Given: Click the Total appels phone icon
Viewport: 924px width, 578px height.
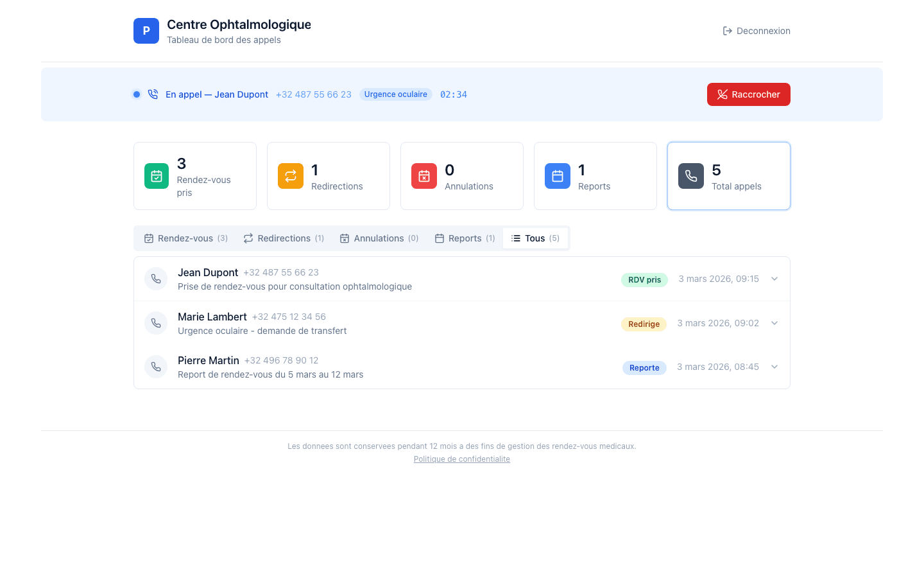Looking at the screenshot, I should pos(691,175).
